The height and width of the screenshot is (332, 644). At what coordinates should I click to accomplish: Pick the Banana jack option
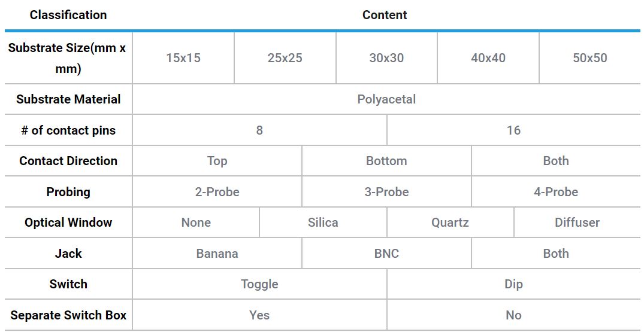click(x=217, y=253)
